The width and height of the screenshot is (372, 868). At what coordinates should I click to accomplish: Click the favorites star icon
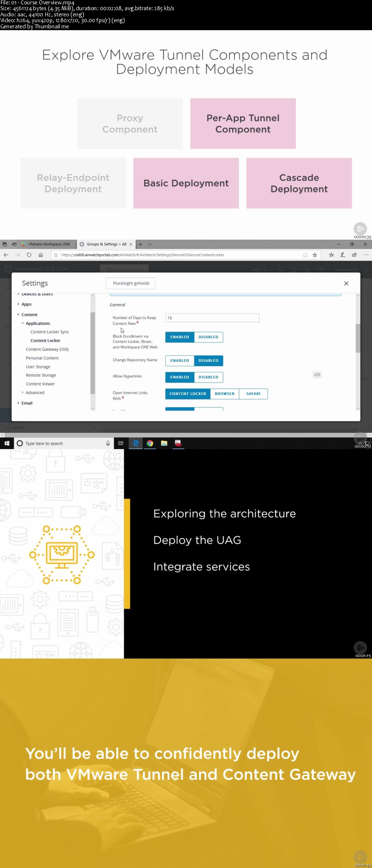tap(315, 255)
